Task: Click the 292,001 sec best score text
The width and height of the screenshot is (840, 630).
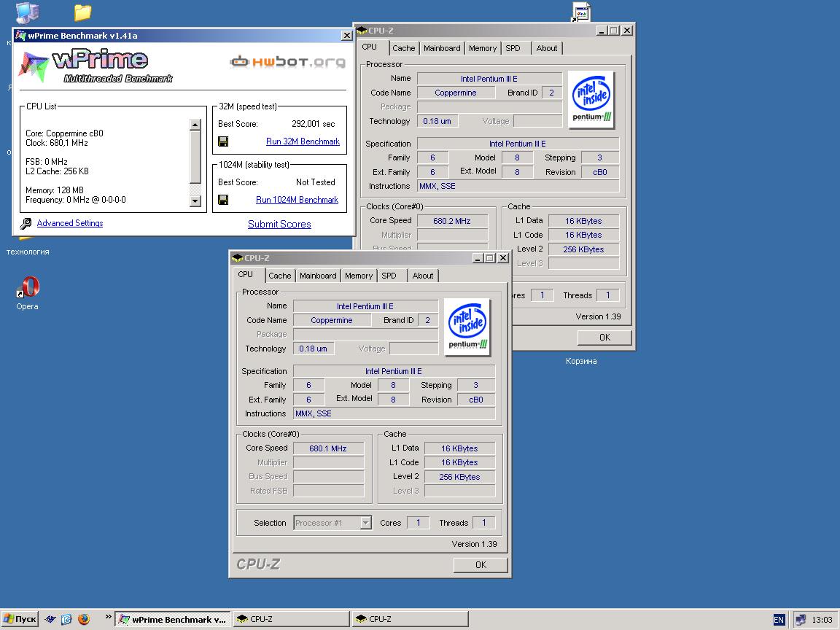Action: point(314,124)
